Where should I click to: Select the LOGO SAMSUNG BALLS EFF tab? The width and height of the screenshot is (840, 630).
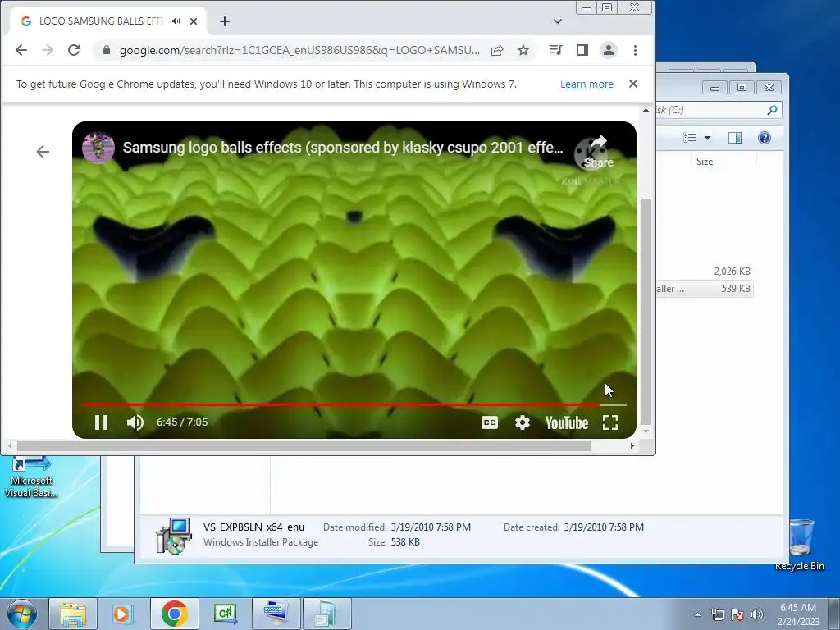pyautogui.click(x=101, y=21)
